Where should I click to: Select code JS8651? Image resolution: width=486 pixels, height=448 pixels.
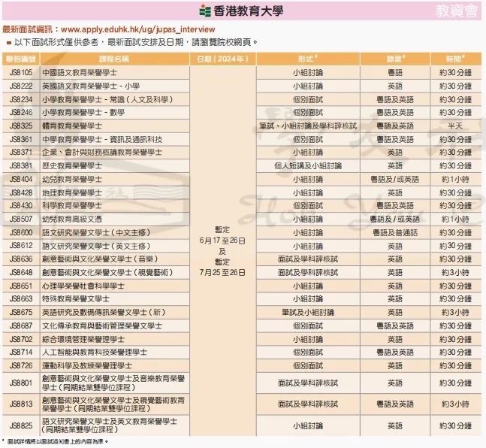pos(21,286)
